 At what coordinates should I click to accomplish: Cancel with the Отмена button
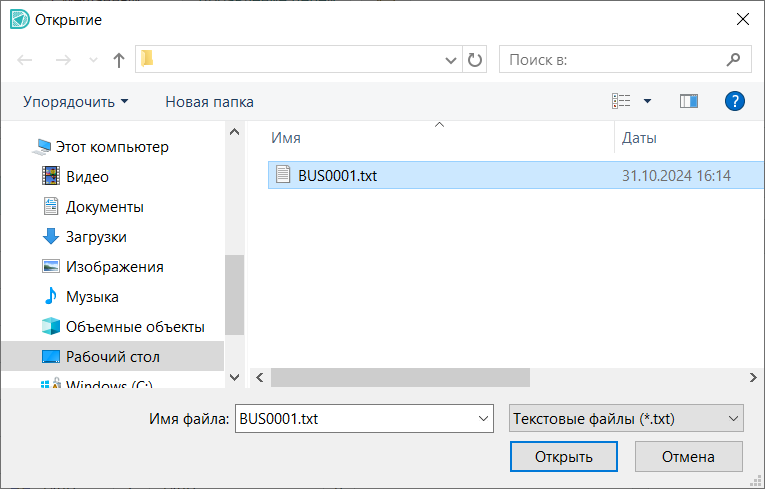click(688, 456)
